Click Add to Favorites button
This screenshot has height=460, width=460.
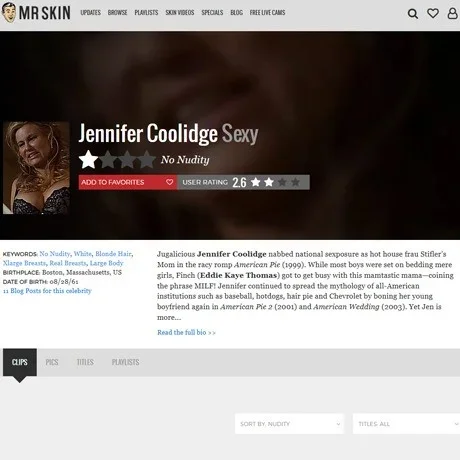point(128,182)
